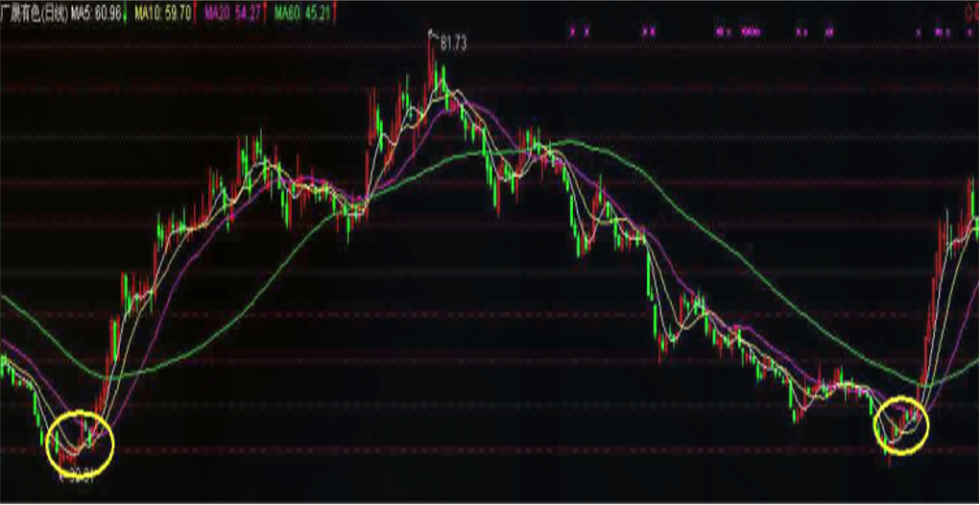The height and width of the screenshot is (505, 980).
Task: Click inside the left yellow circle annotation
Action: [x=82, y=440]
